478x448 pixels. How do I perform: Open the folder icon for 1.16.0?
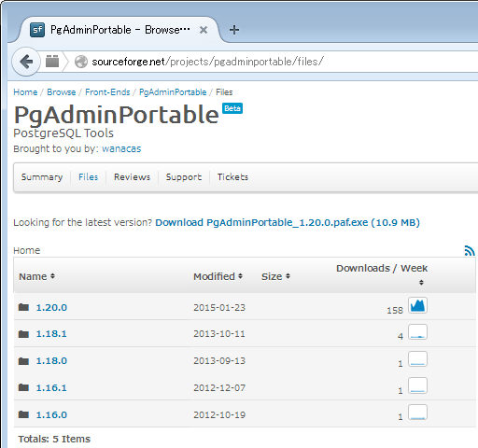[23, 414]
